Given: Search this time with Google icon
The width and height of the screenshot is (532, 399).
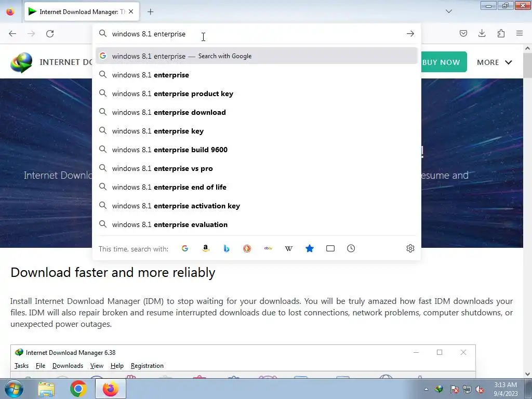Looking at the screenshot, I should 185,248.
